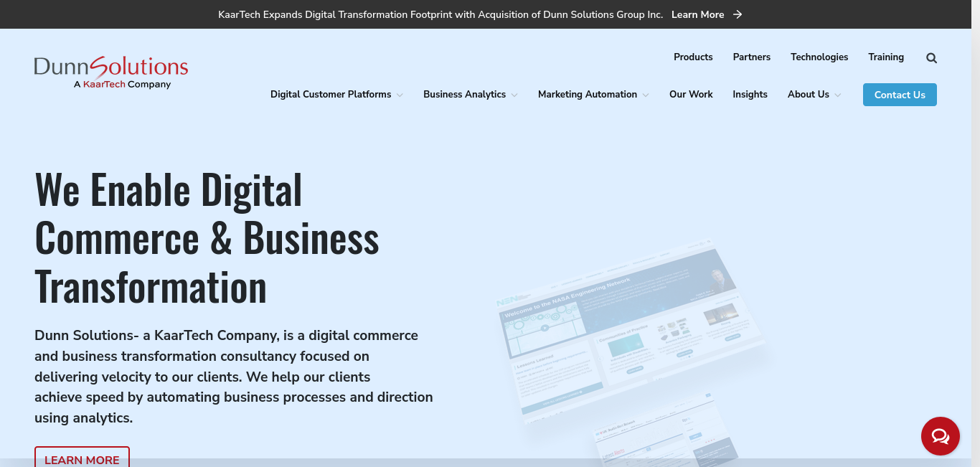The image size is (980, 467).
Task: Go to Dunn Solutions logo homepage
Action: click(111, 72)
